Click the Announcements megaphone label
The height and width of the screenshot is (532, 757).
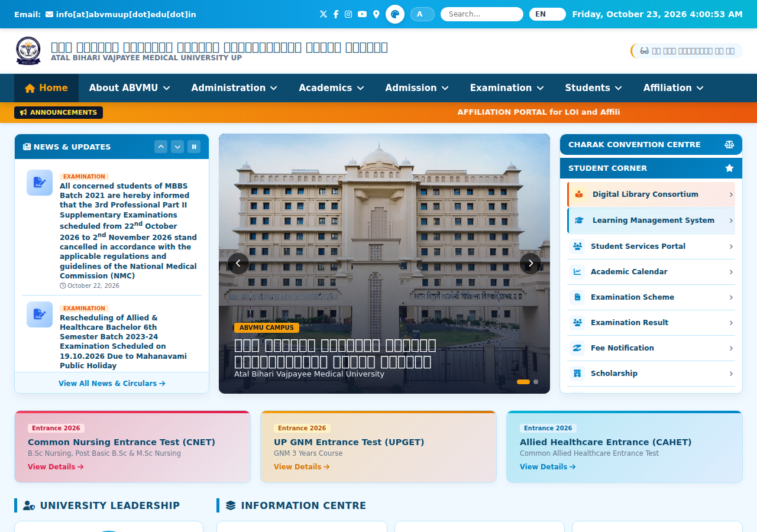click(59, 112)
